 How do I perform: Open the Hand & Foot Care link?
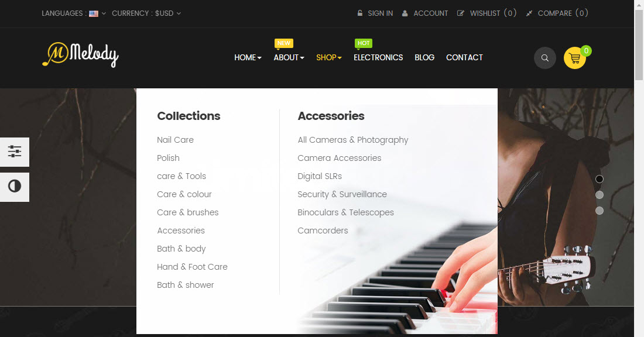click(192, 267)
